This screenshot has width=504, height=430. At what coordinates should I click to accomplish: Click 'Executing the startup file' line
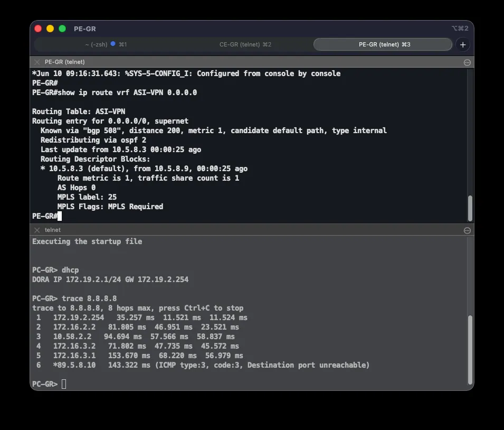[x=87, y=242]
